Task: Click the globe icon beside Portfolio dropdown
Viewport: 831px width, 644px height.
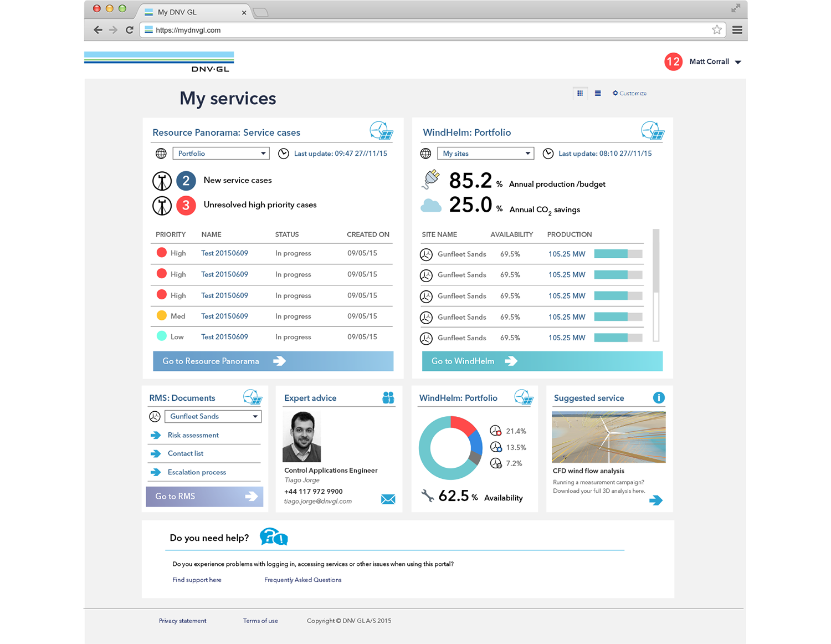Action: [161, 154]
